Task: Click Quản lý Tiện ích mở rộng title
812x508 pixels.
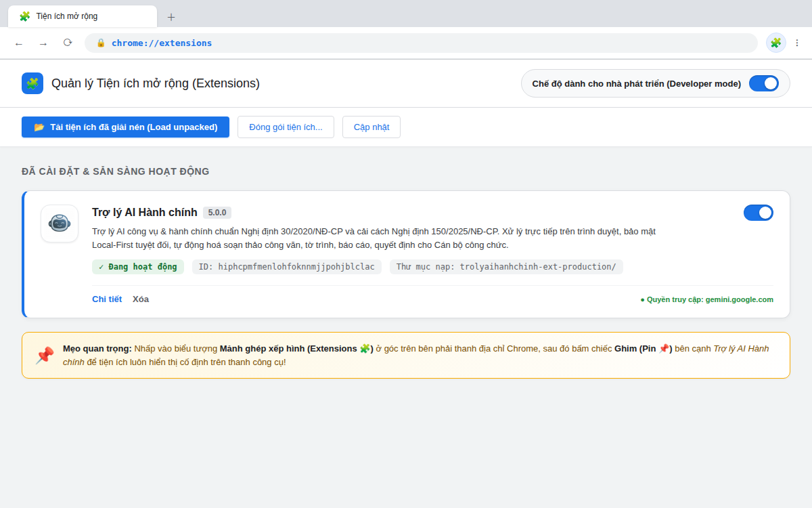Action: (156, 83)
